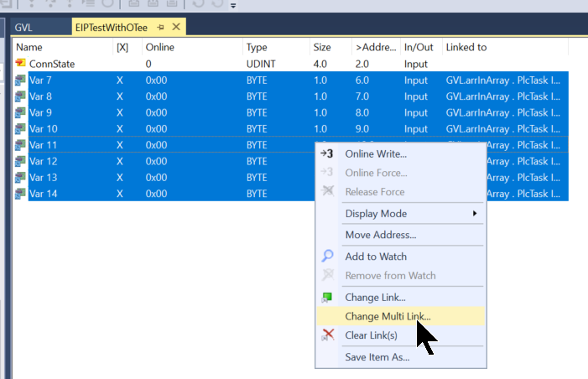Click the red X Clear Link(s) icon
Image resolution: width=588 pixels, height=379 pixels.
(x=328, y=335)
